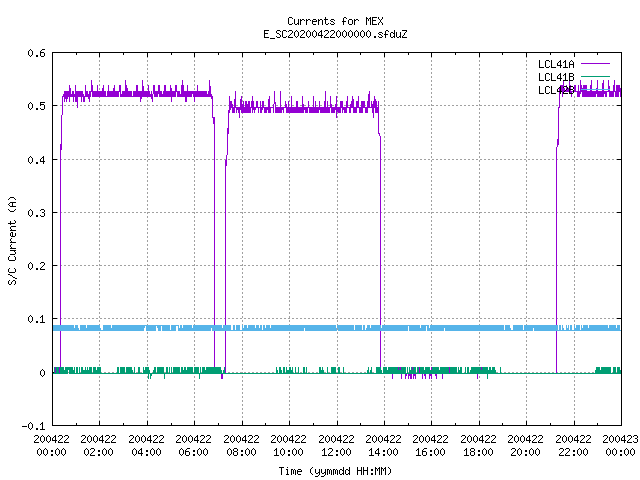Click the "200423 00:00" time tick label

620,446
